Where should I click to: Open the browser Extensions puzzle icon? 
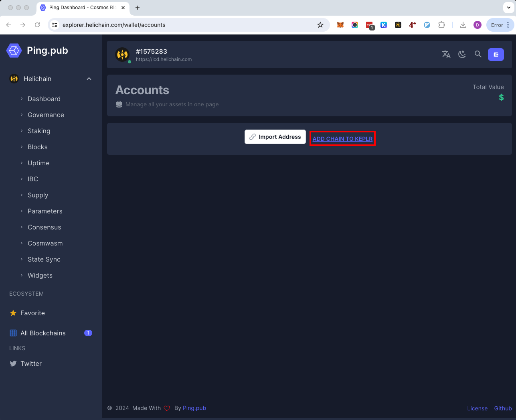pos(441,25)
